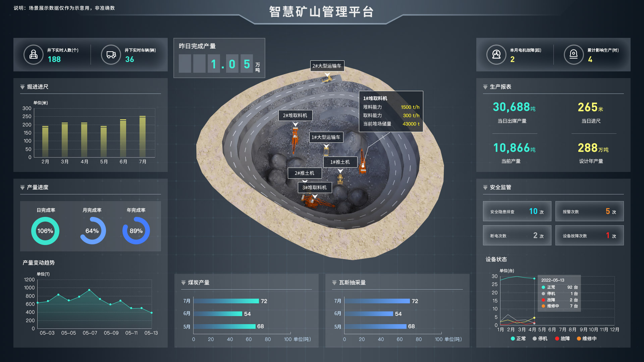
Task: Select the 3#堆取料机 equipment label
Action: click(315, 188)
